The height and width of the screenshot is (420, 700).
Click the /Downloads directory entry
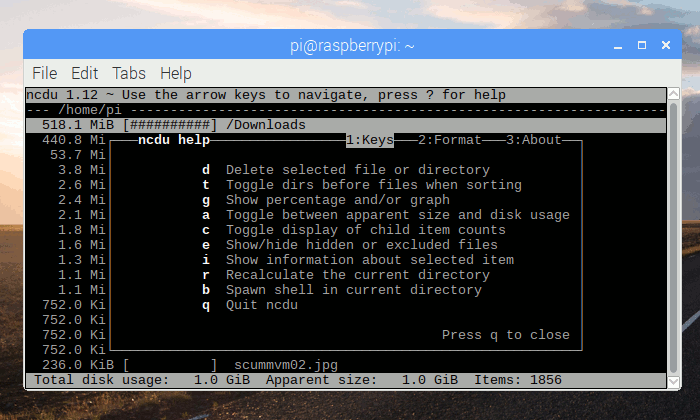[x=265, y=125]
